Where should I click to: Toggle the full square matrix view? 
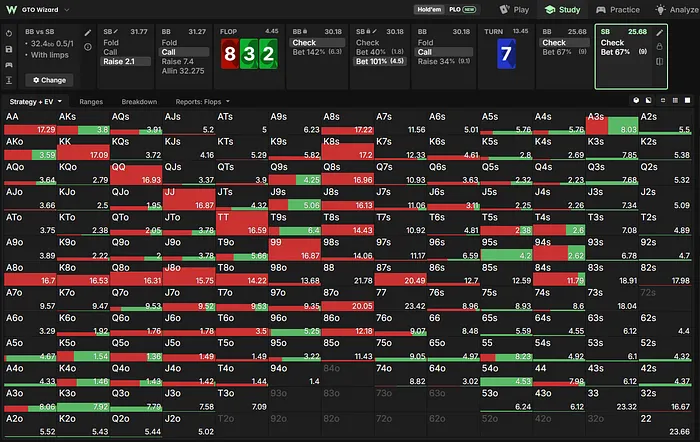pyautogui.click(x=688, y=100)
